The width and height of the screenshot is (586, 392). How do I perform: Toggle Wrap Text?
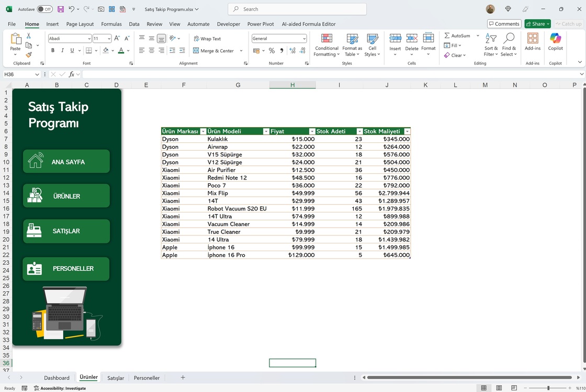point(207,39)
